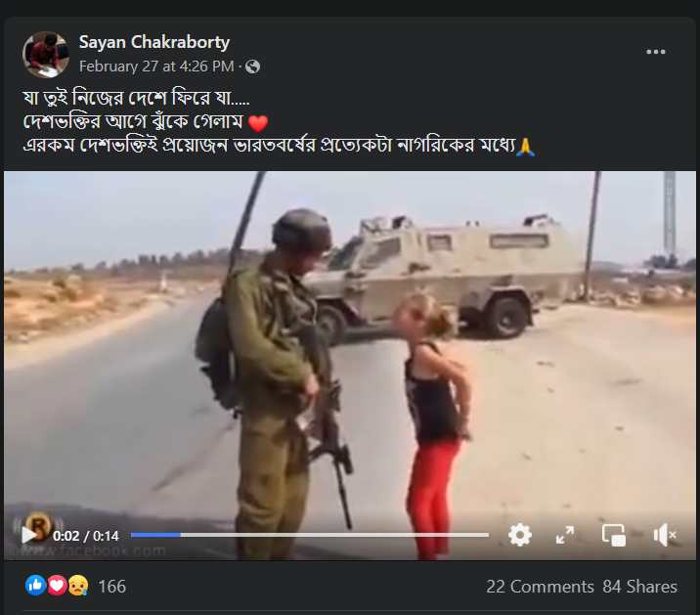The height and width of the screenshot is (615, 700).
Task: Click the heart Love reaction icon
Action: tap(57, 585)
